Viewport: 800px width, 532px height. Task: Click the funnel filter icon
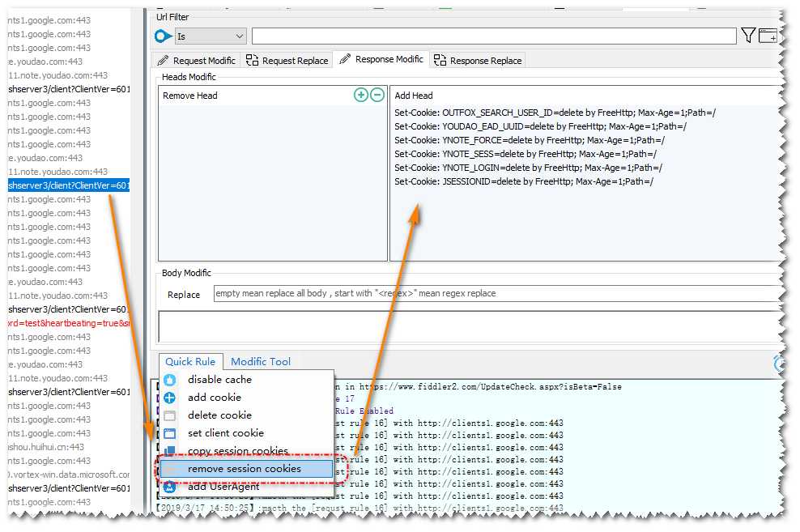coord(748,35)
